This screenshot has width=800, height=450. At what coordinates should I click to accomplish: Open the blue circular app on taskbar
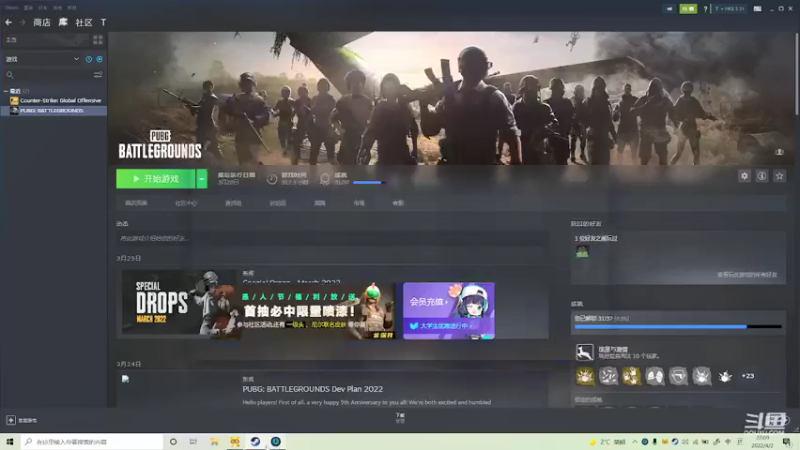click(x=276, y=441)
